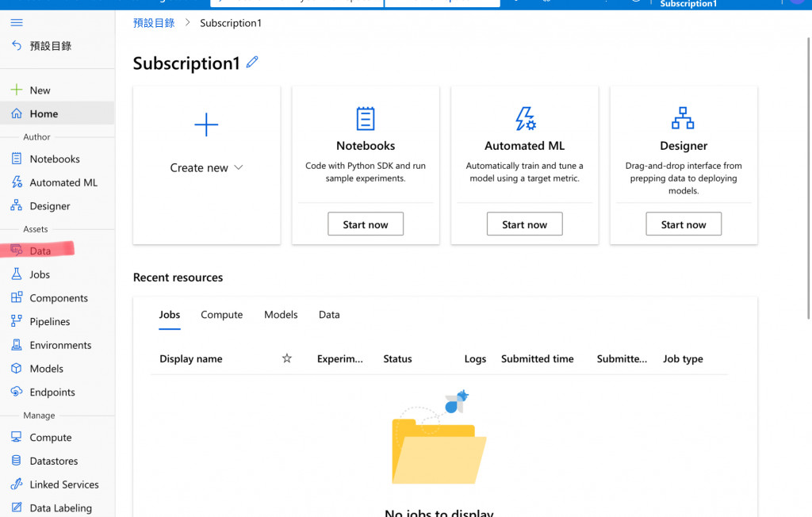Click the Endpoints icon in sidebar

tap(17, 392)
